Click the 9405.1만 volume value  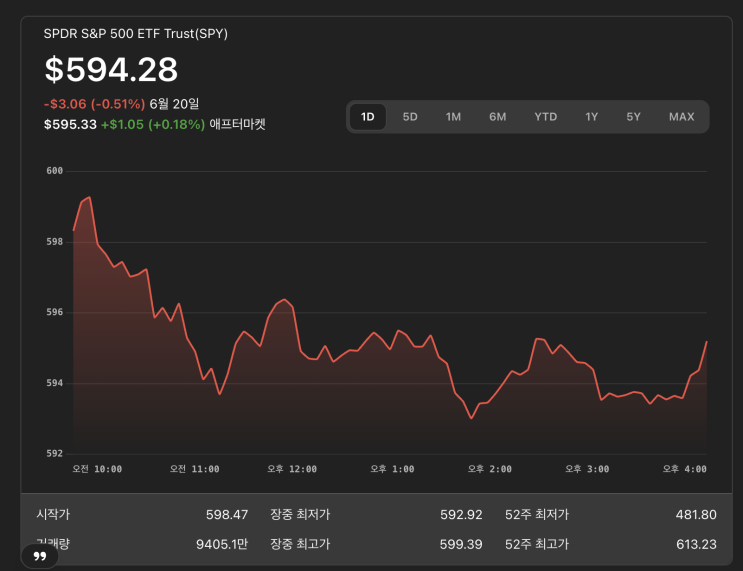222,544
